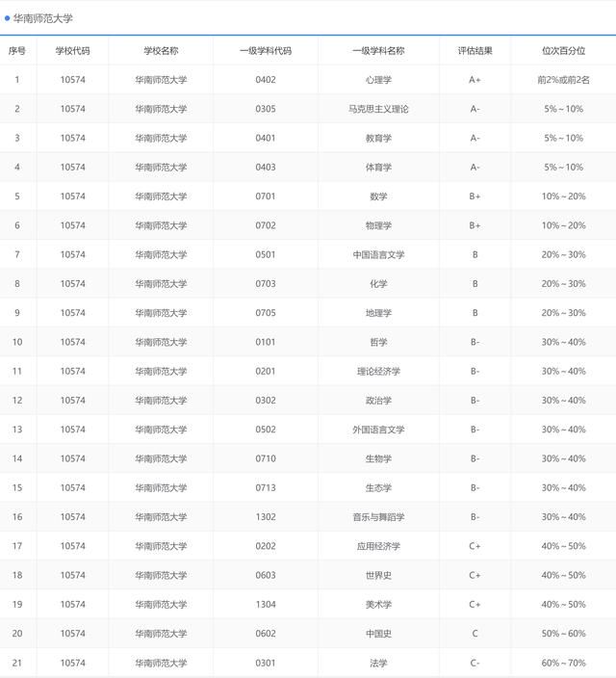
Task: Click sequence number 10
Action: [17, 342]
